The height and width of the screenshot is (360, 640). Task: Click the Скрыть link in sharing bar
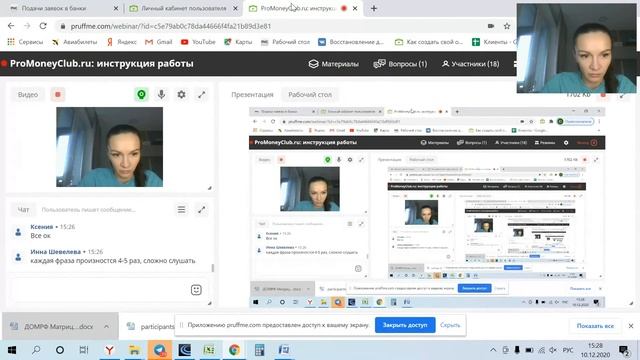(x=450, y=325)
